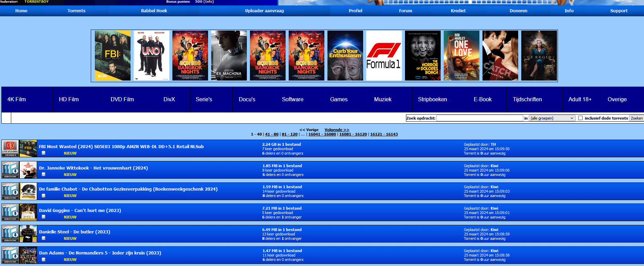The image size is (644, 266).
Task: Click the small download icon under Dan Adams
Action: (44, 260)
